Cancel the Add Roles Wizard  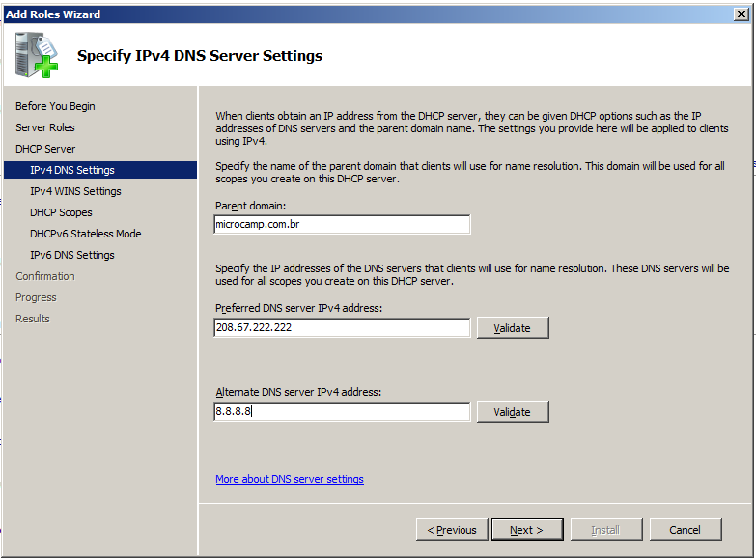coord(686,530)
